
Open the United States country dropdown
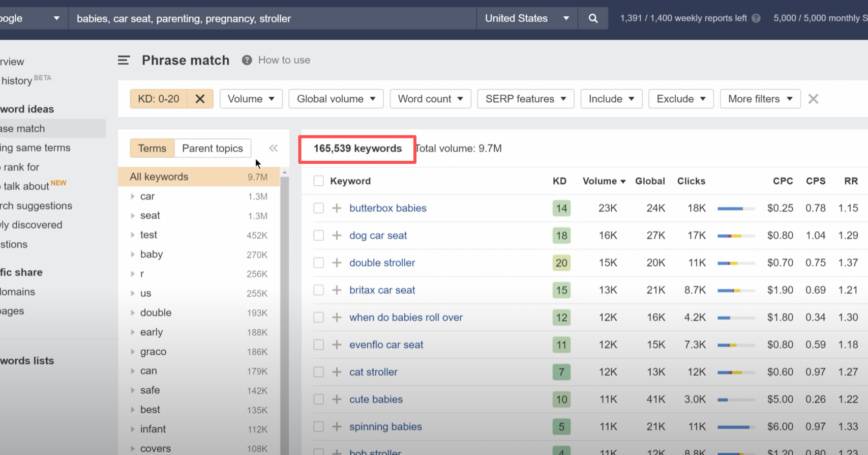click(527, 18)
